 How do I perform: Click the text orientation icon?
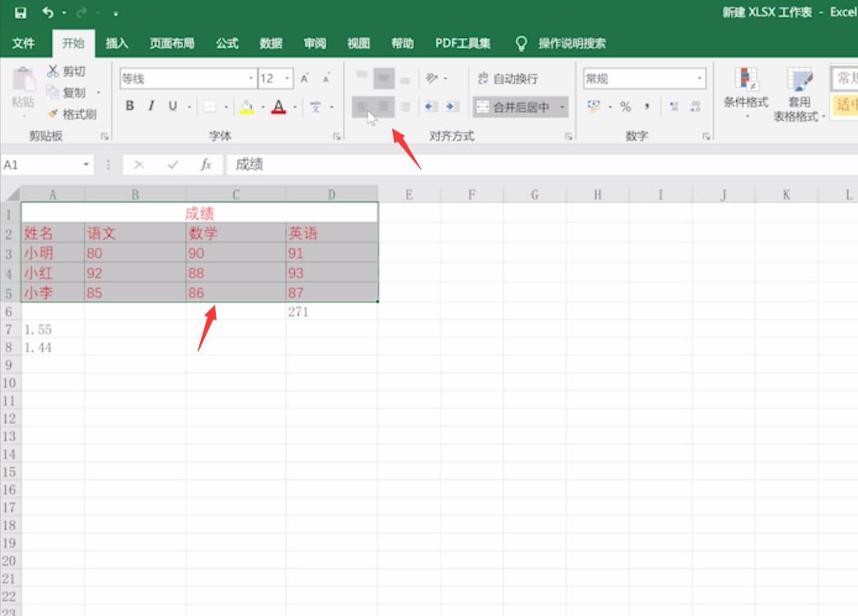coord(431,78)
